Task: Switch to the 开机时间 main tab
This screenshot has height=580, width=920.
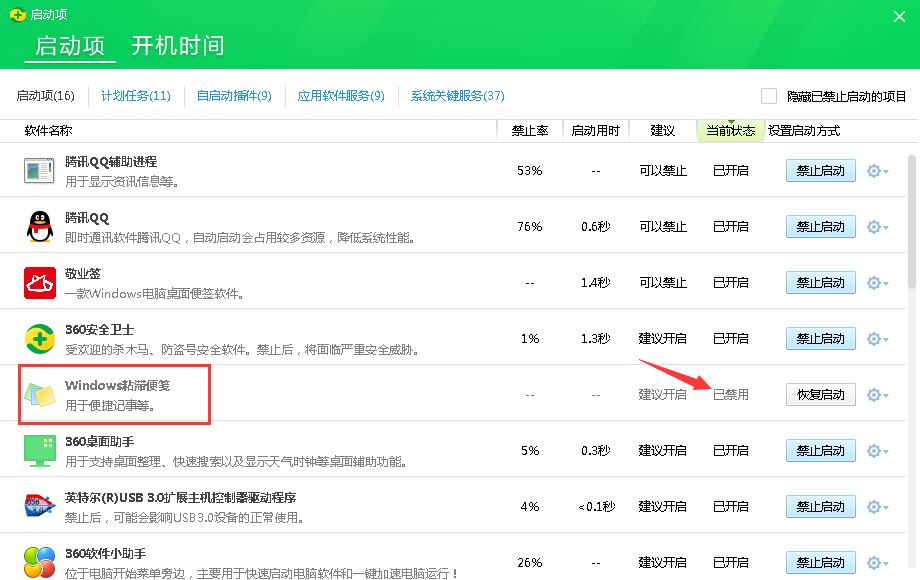Action: click(x=178, y=46)
